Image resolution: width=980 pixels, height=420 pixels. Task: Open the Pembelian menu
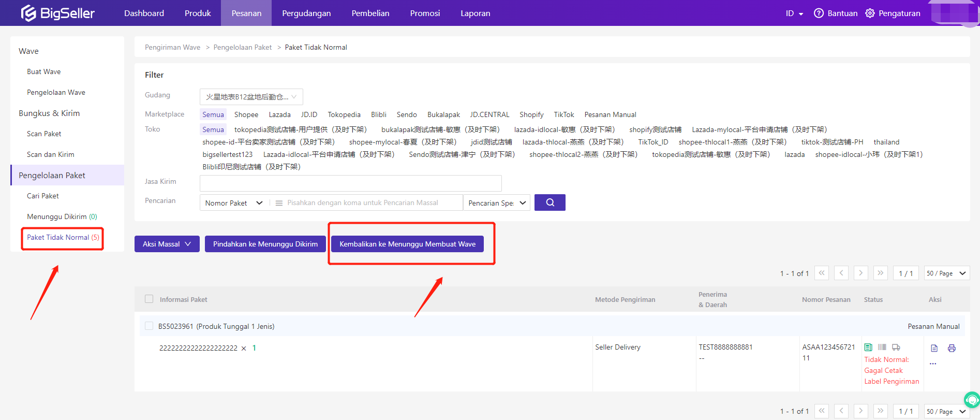coord(370,13)
